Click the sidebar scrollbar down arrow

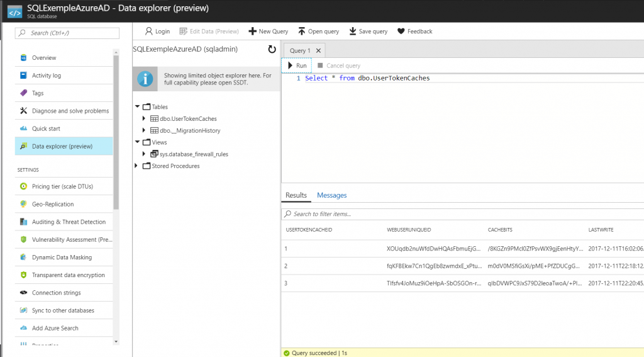116,341
